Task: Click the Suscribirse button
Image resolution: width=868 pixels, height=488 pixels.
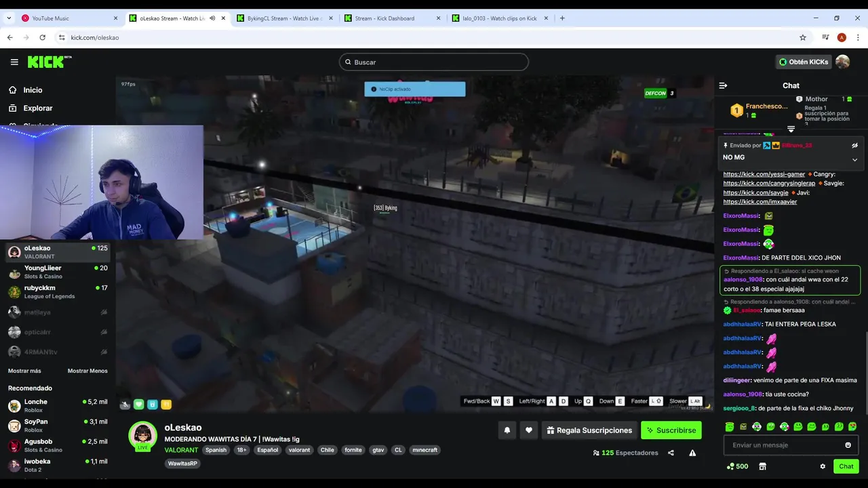Action: [671, 430]
